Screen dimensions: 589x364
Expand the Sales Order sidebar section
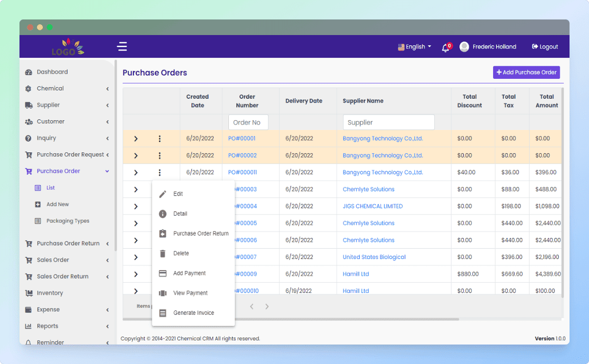(x=107, y=260)
